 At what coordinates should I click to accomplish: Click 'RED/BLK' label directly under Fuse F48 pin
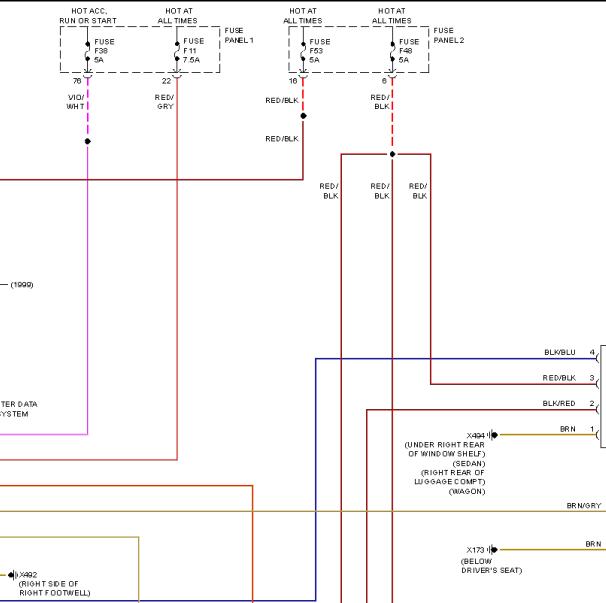click(x=380, y=102)
